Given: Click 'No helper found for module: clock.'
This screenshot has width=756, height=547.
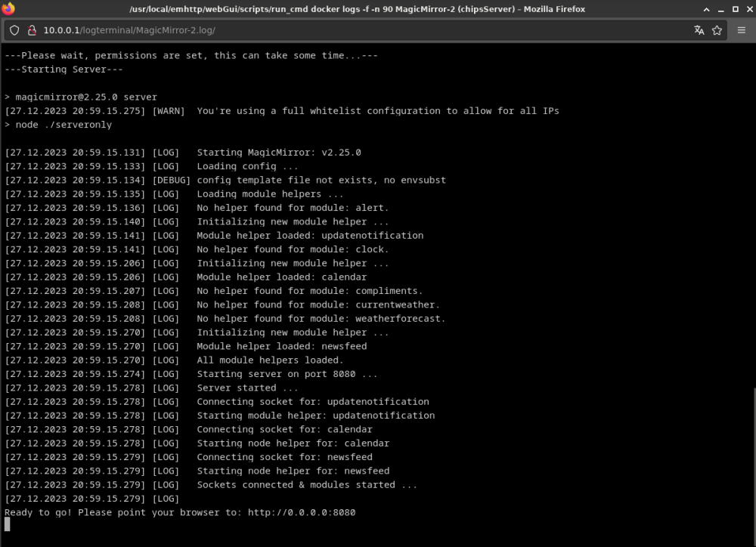Looking at the screenshot, I should pos(293,249).
